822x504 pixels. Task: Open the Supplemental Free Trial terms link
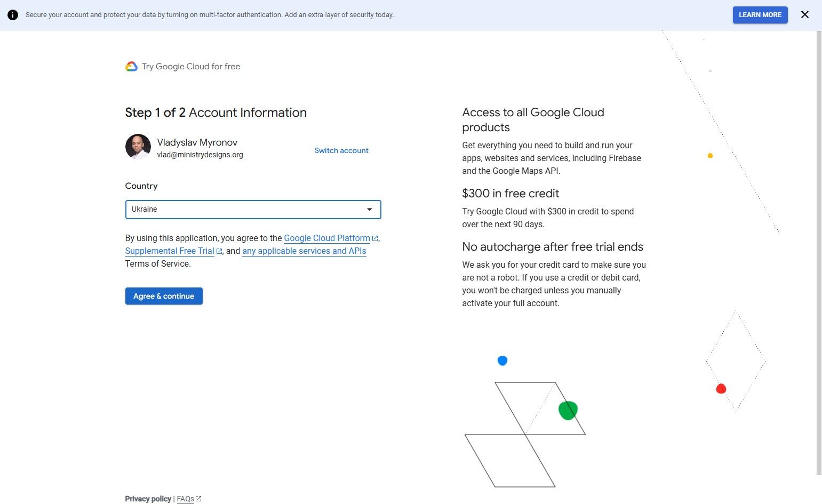170,251
